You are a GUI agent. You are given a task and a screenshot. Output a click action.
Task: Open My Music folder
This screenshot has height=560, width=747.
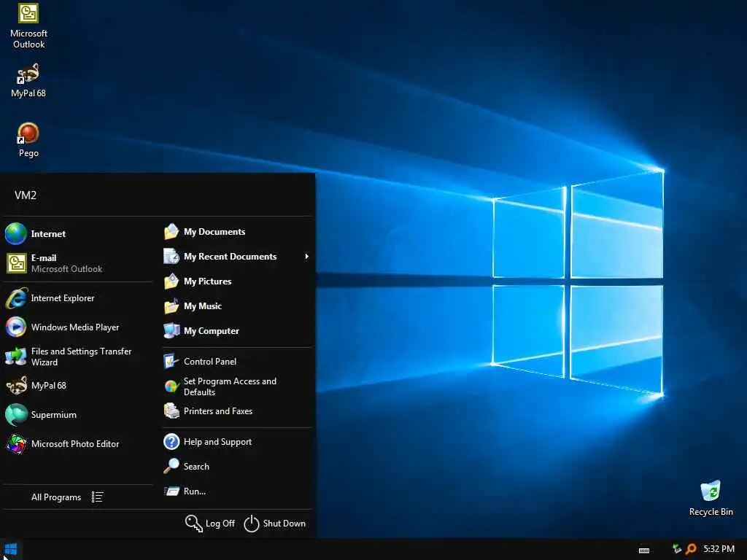[237, 306]
